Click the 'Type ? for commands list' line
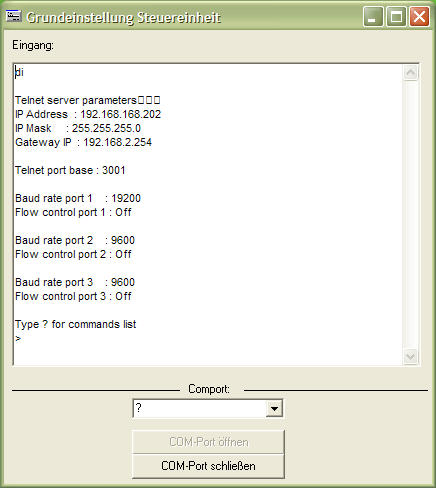Image resolution: width=436 pixels, height=488 pixels. pyautogui.click(x=76, y=324)
